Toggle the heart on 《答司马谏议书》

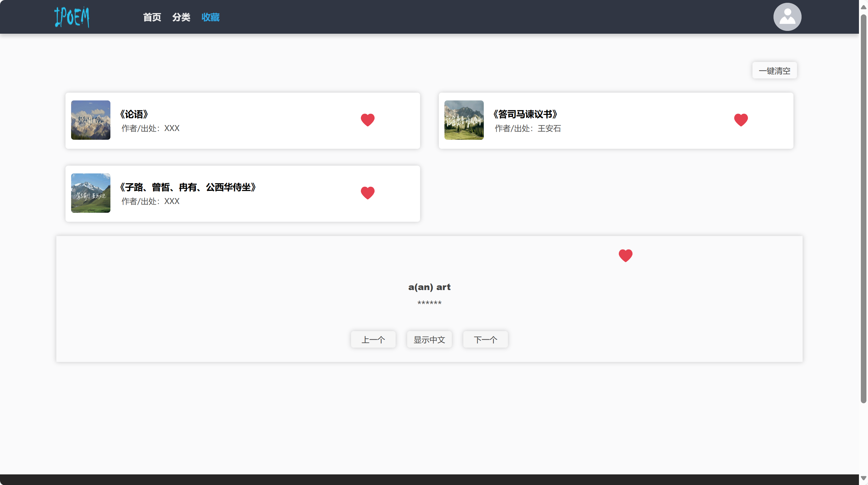(740, 120)
